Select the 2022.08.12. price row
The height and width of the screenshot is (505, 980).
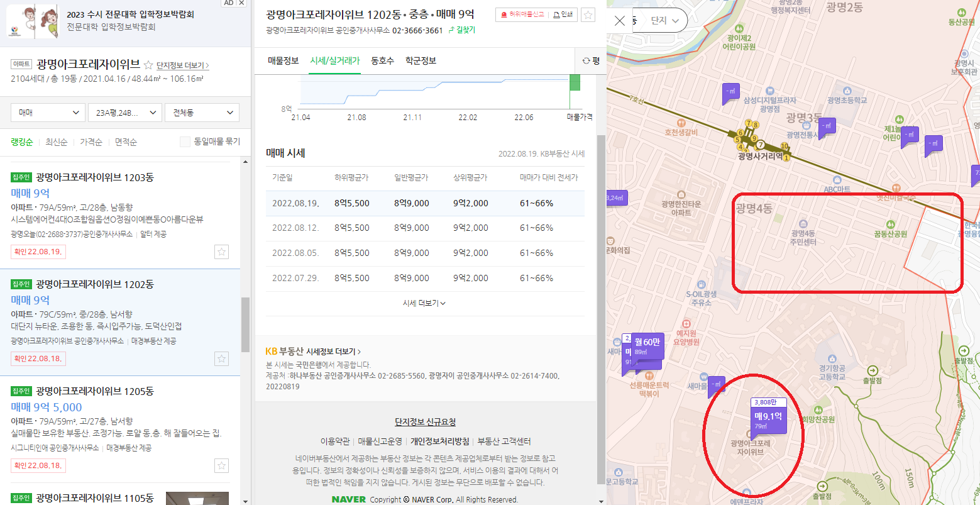[x=425, y=228]
